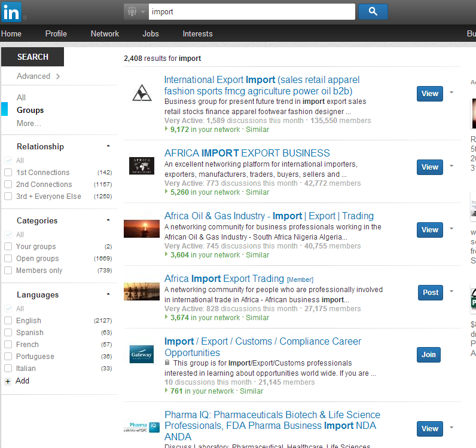Image resolution: width=476 pixels, height=448 pixels.
Task: Click the plus icon next to Add
Action: 8,381
